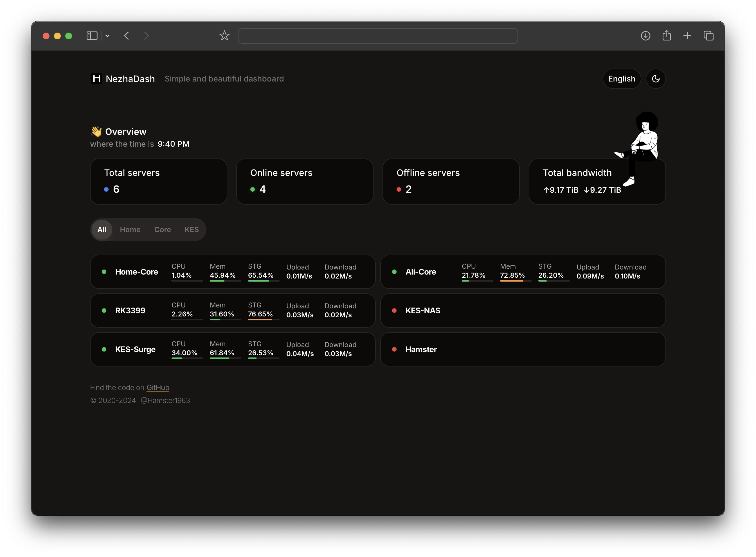Open the browser downloads icon
Viewport: 756px width, 557px height.
[x=645, y=36]
